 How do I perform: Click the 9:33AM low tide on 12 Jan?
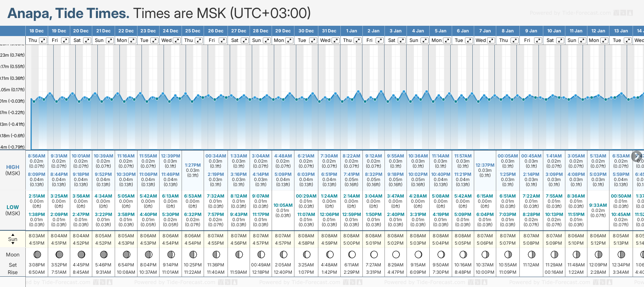tap(598, 205)
